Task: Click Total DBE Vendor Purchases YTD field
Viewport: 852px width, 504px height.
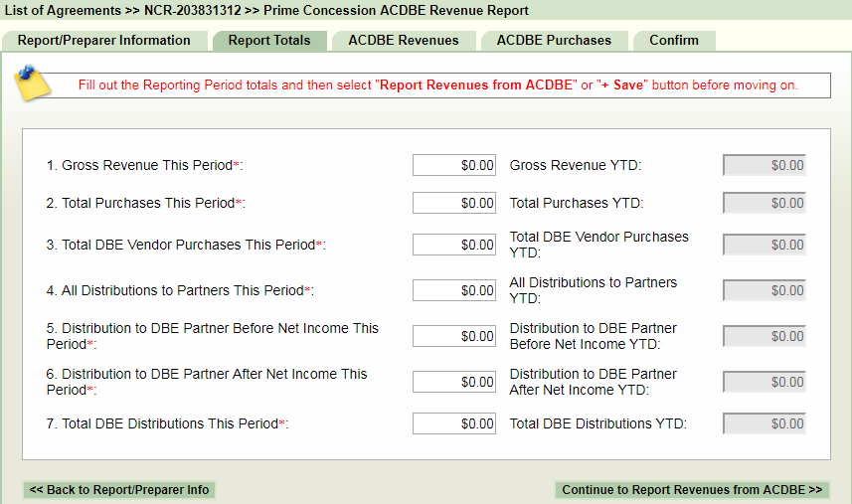Action: point(764,245)
